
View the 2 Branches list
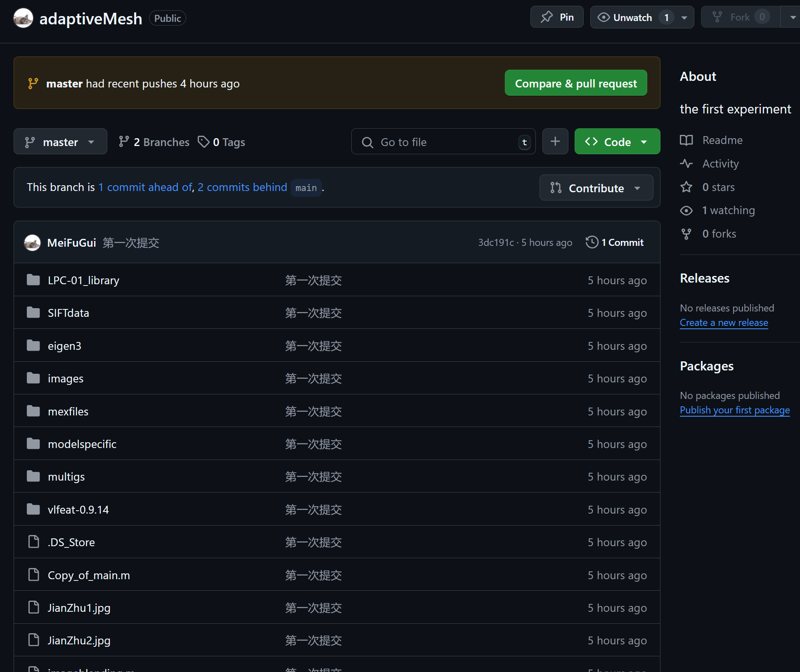point(154,142)
